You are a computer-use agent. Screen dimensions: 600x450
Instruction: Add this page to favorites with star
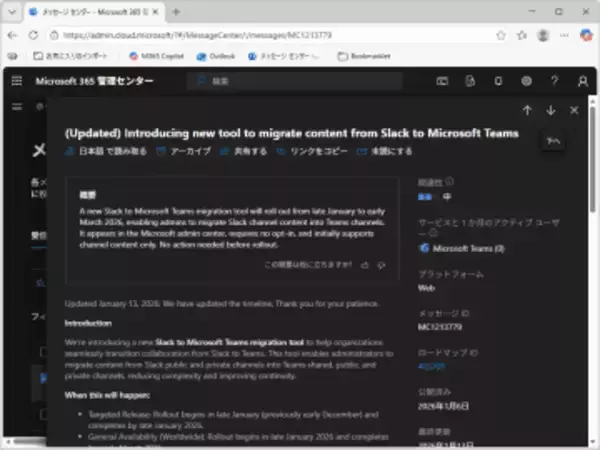(x=501, y=35)
